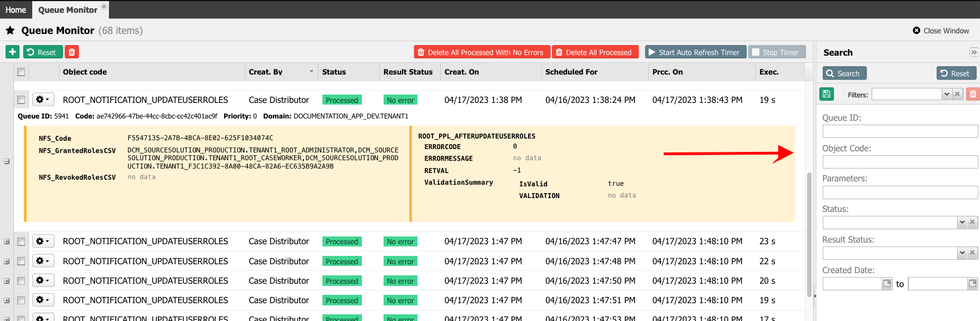Click the Stop Timer button

(777, 52)
